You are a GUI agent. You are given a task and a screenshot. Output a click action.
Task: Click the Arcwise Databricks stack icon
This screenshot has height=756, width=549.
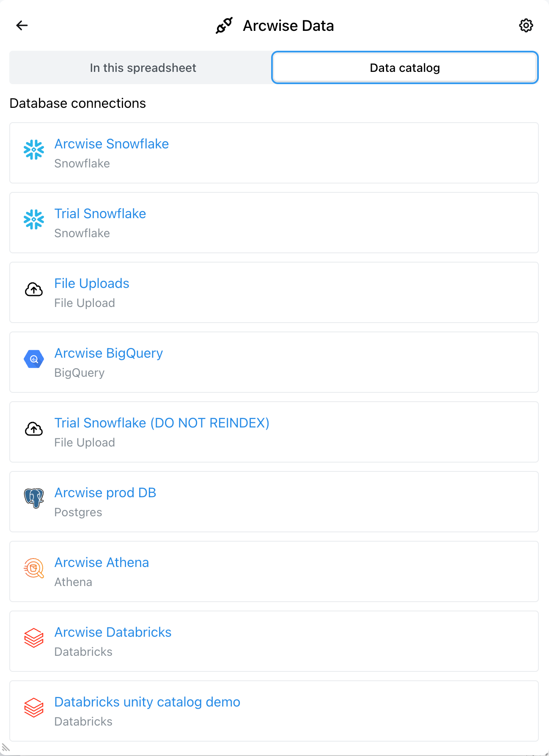34,638
